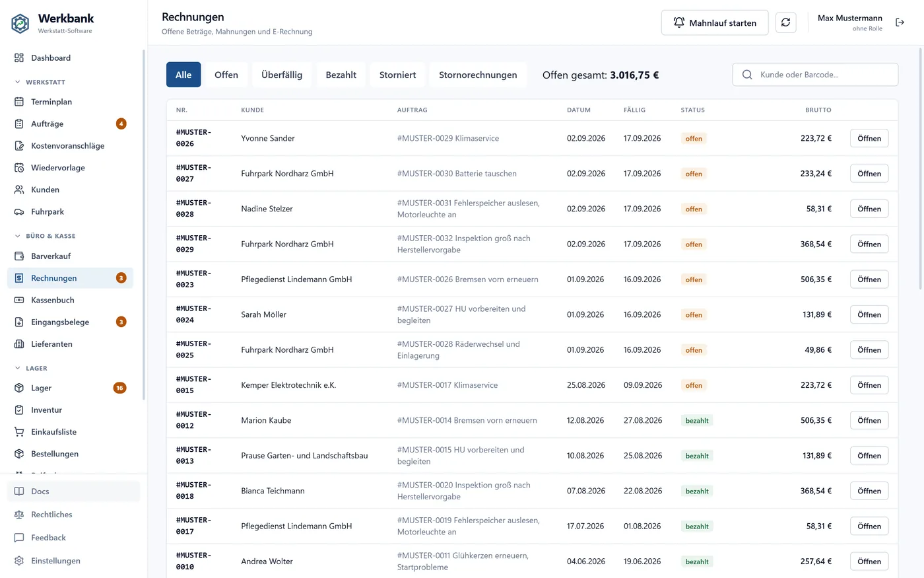Open the Stornorechnungen tab

pos(478,75)
